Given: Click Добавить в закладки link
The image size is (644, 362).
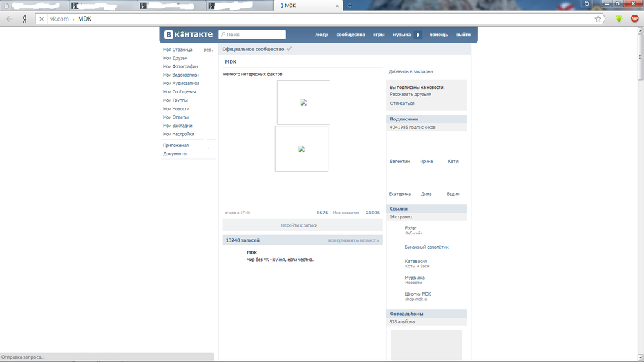Looking at the screenshot, I should tap(411, 71).
